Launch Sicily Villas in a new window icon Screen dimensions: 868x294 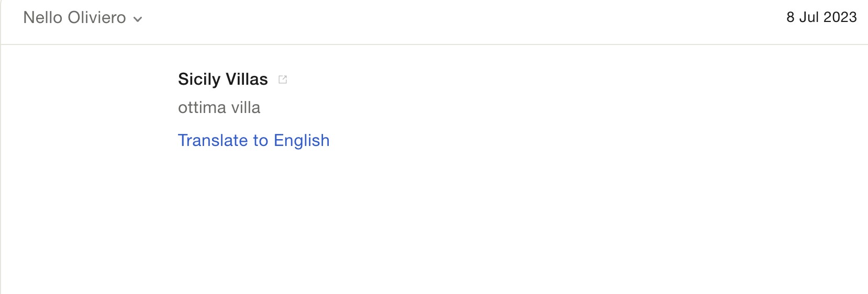(283, 80)
